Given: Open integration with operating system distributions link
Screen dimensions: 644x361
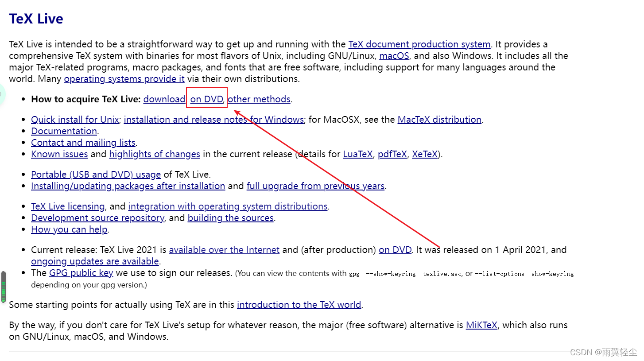Looking at the screenshot, I should 228,206.
